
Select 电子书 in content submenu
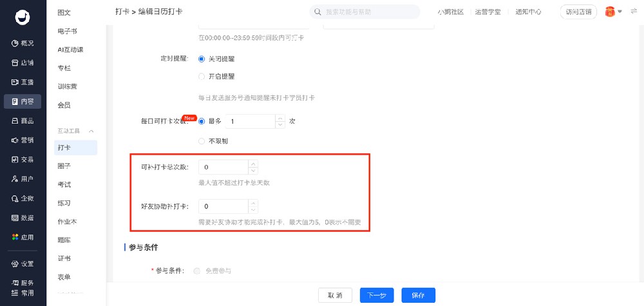point(68,31)
